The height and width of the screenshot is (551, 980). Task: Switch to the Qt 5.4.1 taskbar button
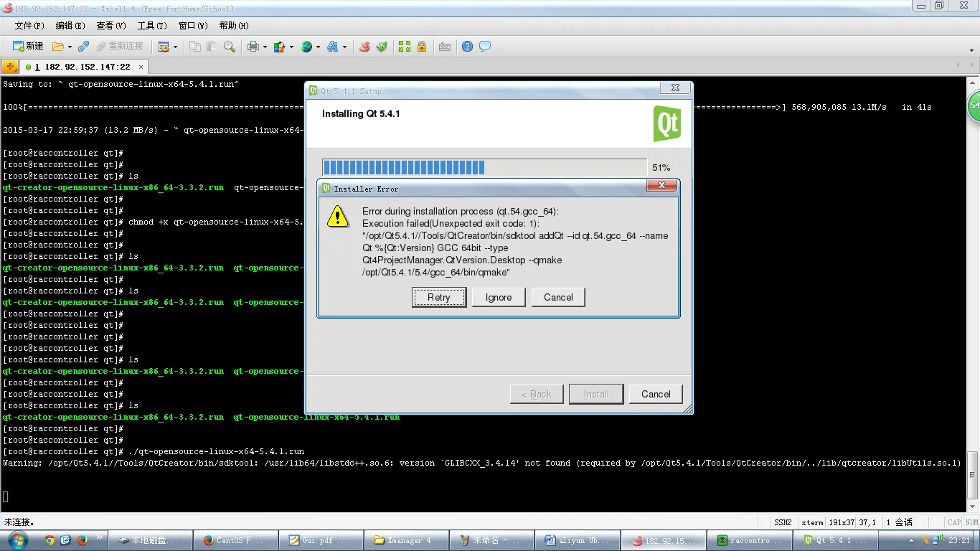(x=834, y=540)
